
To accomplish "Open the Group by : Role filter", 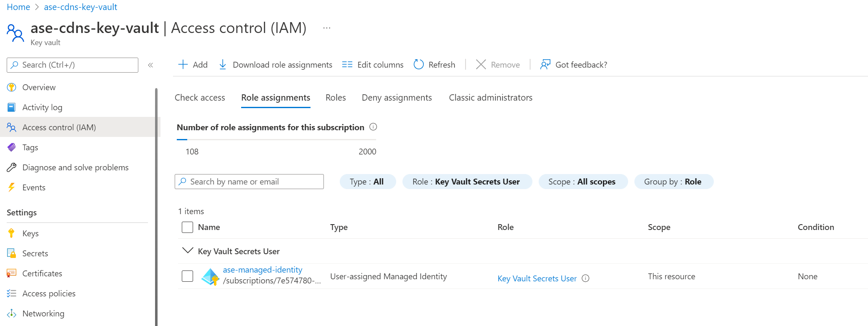I will tap(673, 182).
